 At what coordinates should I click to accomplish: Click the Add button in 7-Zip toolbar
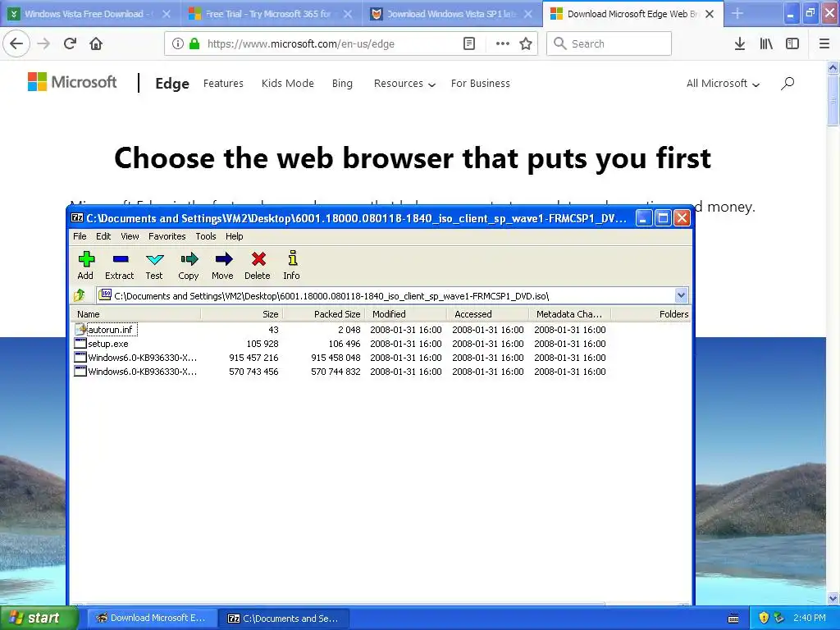tap(85, 265)
